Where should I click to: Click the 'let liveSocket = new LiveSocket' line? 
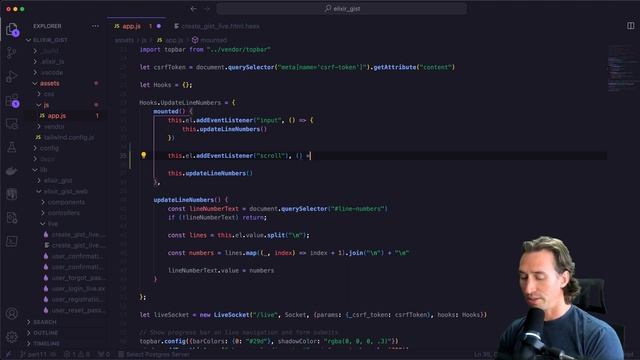pos(313,315)
